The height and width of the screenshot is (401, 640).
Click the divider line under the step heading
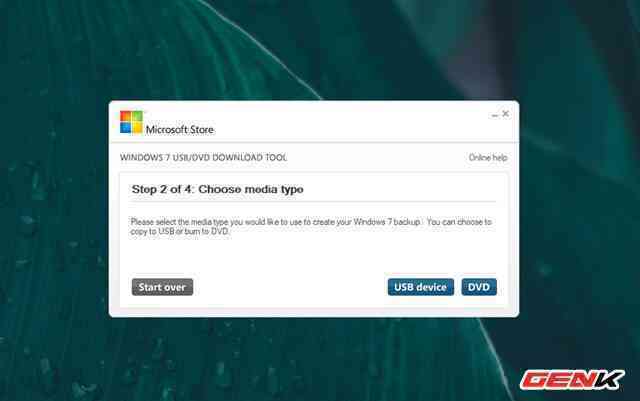tap(313, 201)
